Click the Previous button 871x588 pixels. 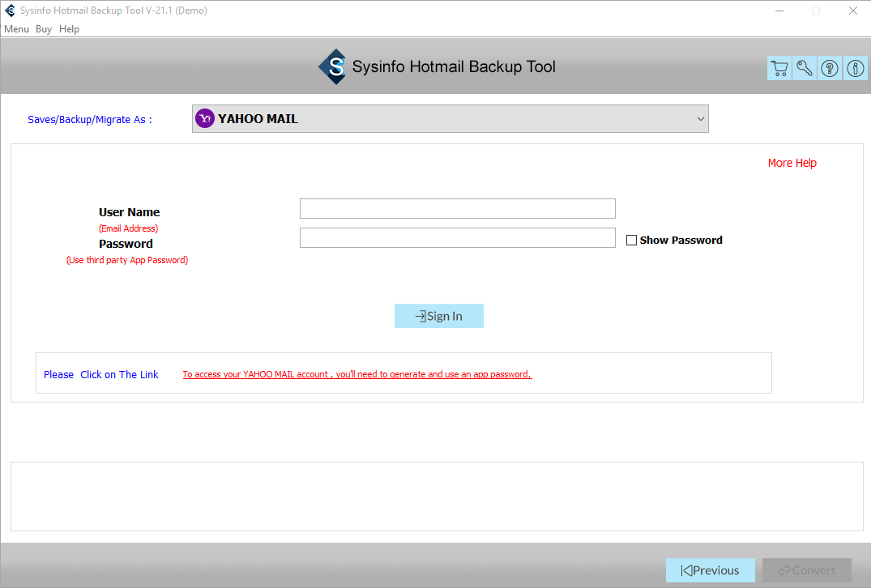[x=711, y=570]
